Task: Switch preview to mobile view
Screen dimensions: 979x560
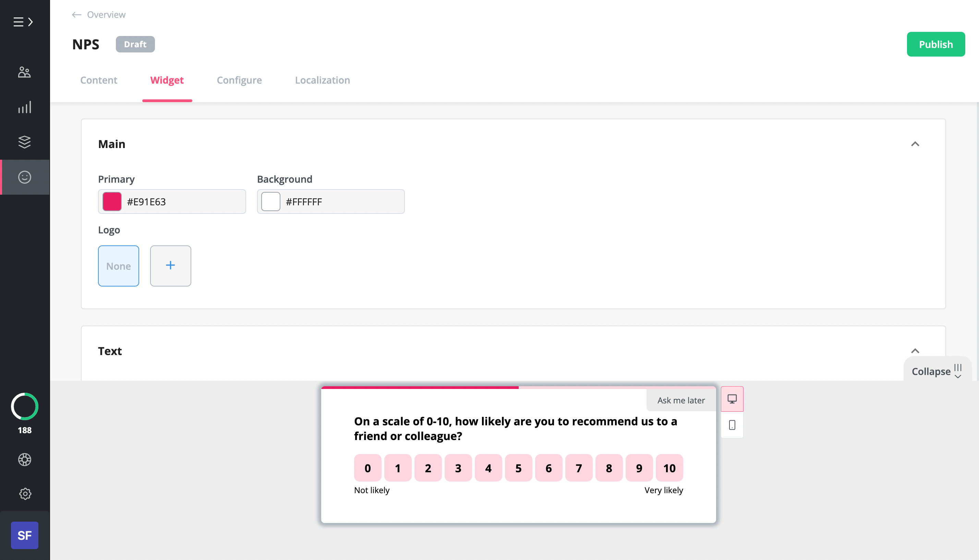Action: tap(732, 425)
